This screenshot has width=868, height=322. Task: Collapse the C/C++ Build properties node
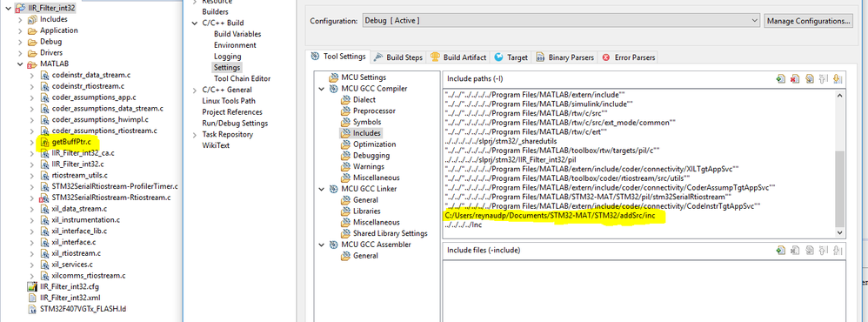(x=194, y=23)
